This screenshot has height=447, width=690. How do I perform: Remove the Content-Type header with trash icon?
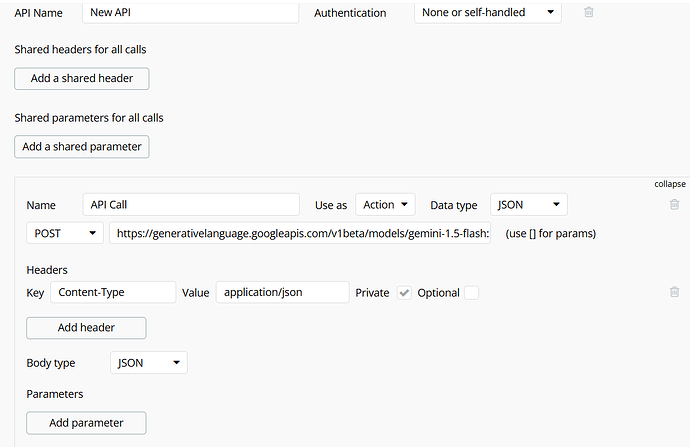pyautogui.click(x=674, y=292)
